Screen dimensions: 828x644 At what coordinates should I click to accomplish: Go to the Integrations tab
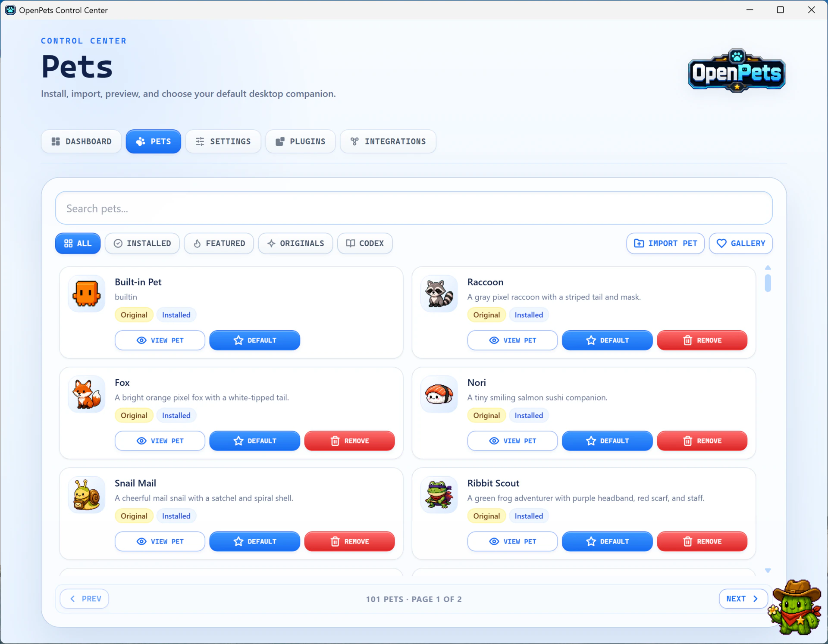coord(388,141)
